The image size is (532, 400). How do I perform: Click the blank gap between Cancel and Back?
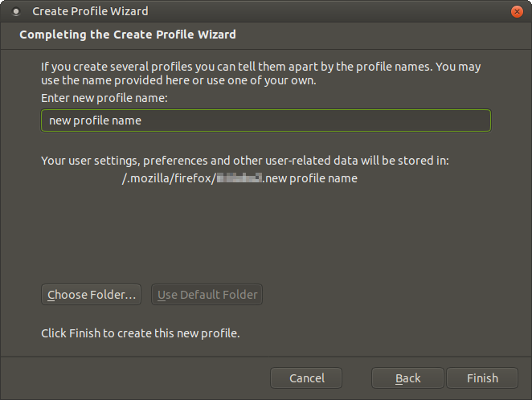[357, 378]
